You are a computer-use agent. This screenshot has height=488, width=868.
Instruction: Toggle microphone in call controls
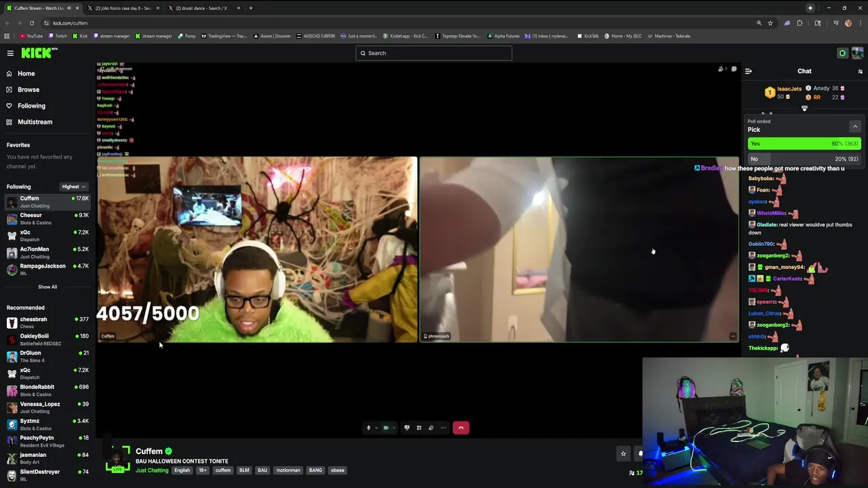point(368,428)
